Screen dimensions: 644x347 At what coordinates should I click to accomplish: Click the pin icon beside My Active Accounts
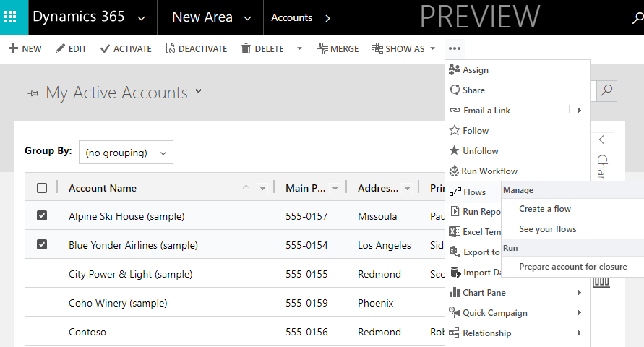pos(33,93)
